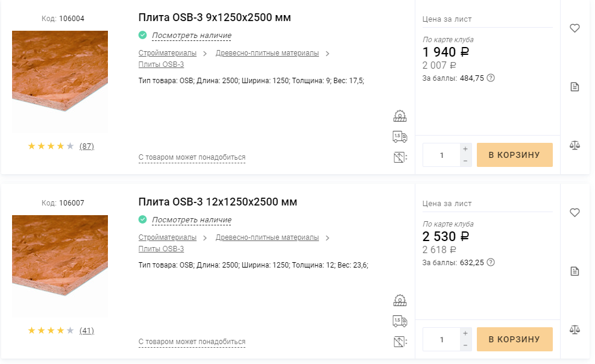Add OSB-3 9mm board to favorites (heart)
The height and width of the screenshot is (364, 595).
575,28
